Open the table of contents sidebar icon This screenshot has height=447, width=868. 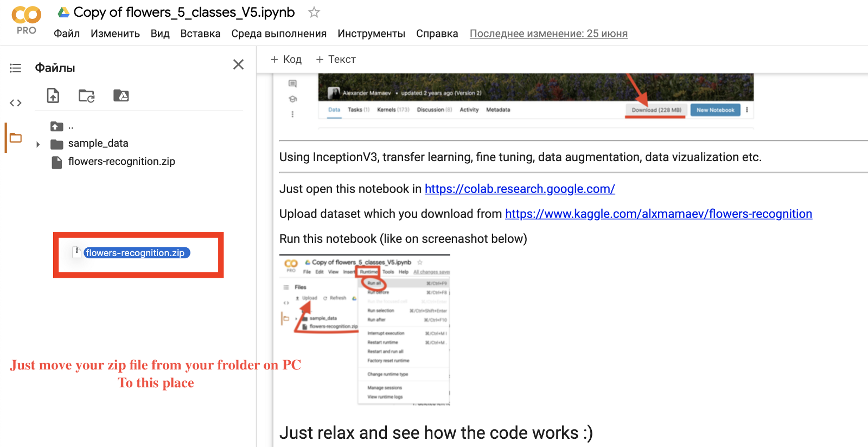[15, 68]
